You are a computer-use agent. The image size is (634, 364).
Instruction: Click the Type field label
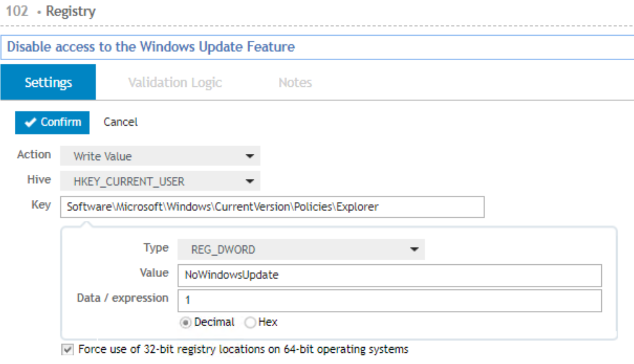tap(156, 248)
